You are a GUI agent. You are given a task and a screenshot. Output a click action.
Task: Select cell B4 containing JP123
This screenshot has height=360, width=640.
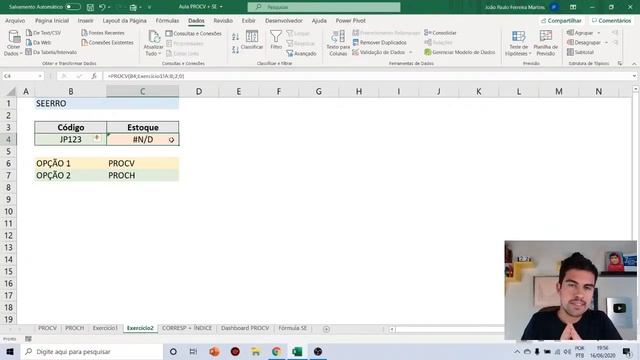coord(71,140)
